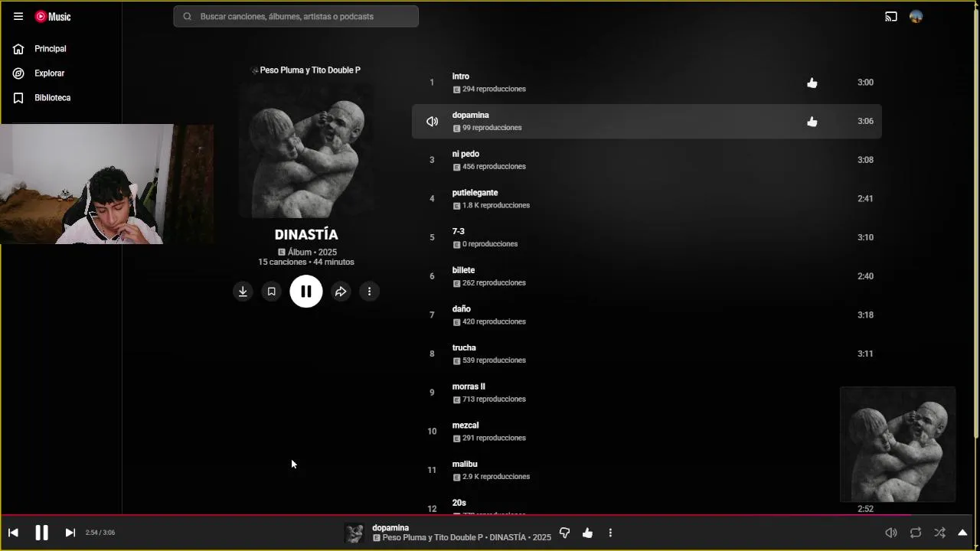Click the volume icon in player bar

tap(891, 533)
